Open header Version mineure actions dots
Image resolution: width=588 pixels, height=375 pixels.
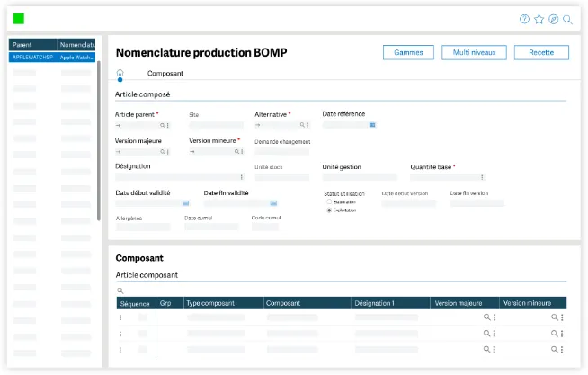point(242,151)
